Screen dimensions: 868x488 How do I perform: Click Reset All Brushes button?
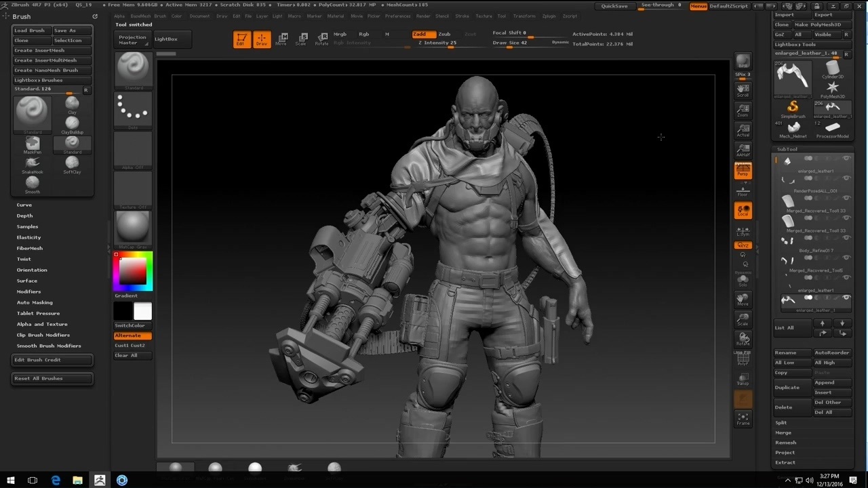tap(52, 378)
